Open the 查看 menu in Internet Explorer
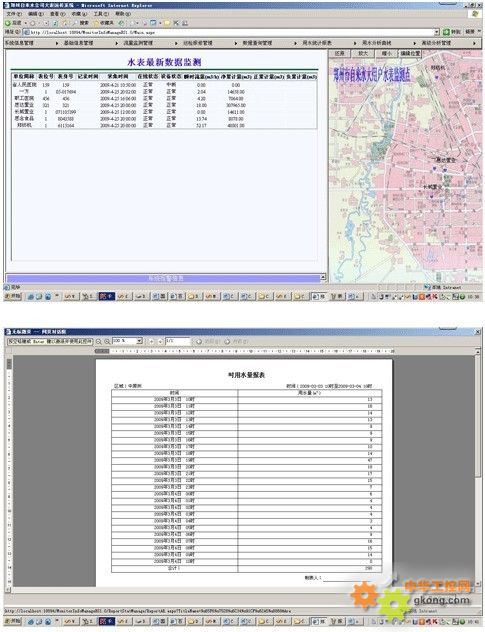The image size is (485, 632). [57, 14]
